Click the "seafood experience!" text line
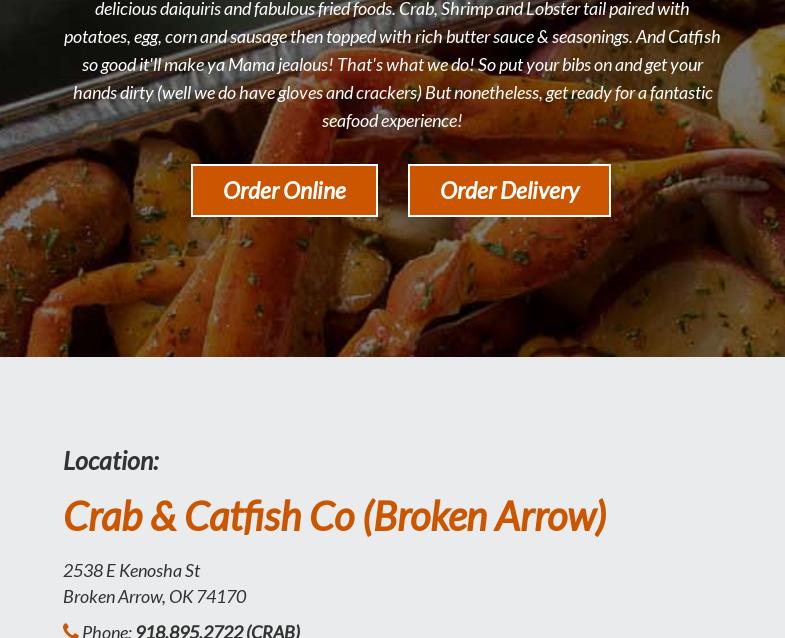 pos(392,121)
